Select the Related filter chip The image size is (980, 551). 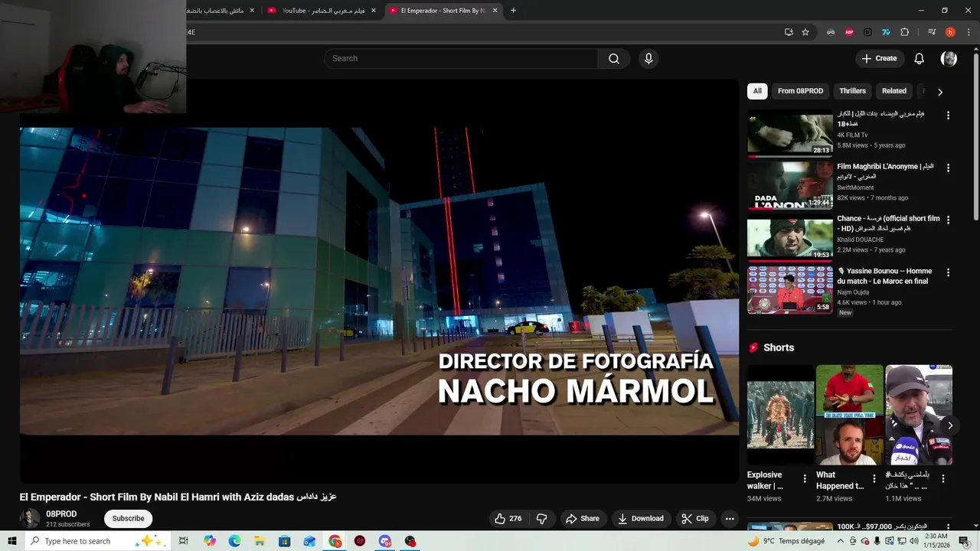click(x=894, y=91)
